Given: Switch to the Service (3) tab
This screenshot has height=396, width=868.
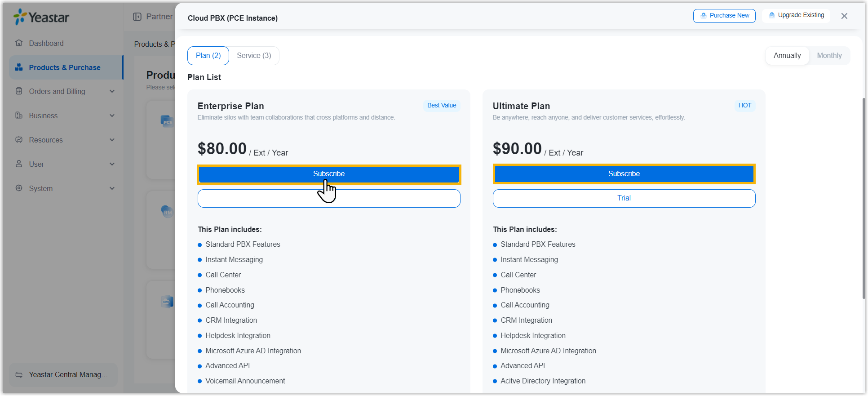Looking at the screenshot, I should coord(254,56).
